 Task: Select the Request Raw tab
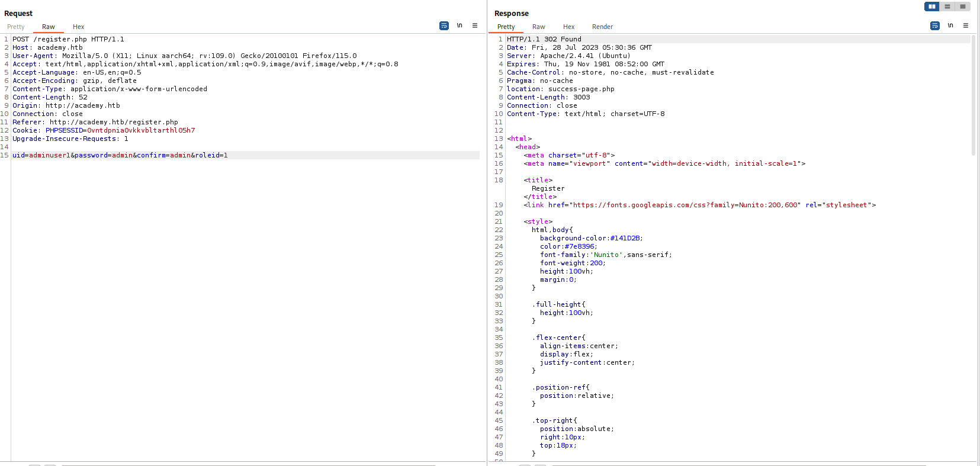tap(49, 27)
